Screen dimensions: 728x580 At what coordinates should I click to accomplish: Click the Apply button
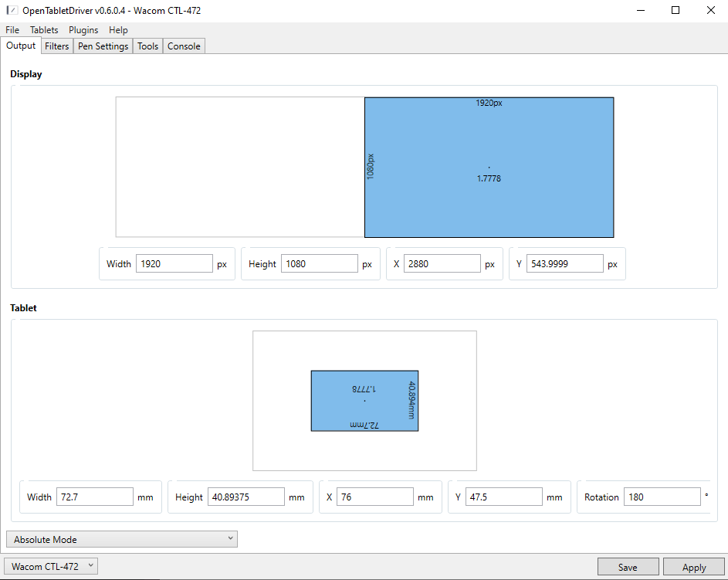tap(694, 567)
